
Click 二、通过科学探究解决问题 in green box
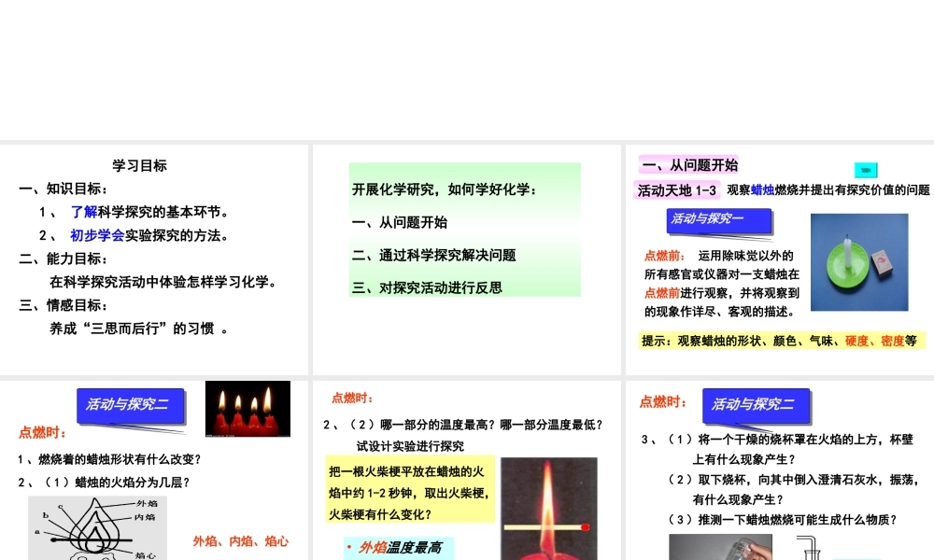(434, 255)
